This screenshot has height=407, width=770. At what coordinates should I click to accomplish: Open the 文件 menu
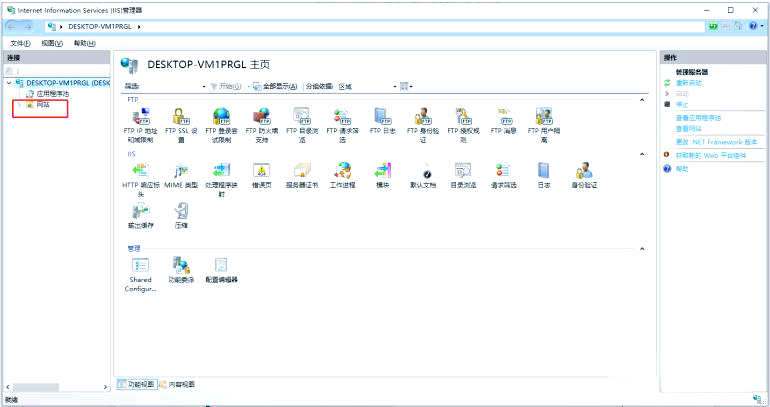tap(21, 43)
